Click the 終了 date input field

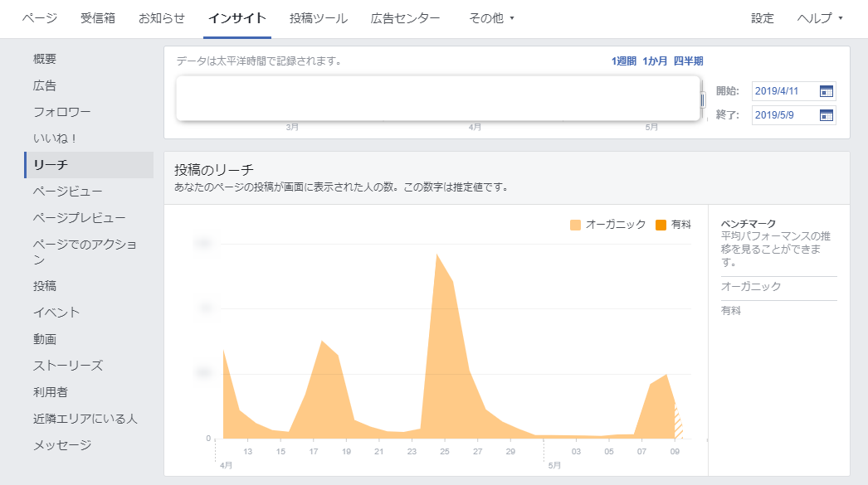pyautogui.click(x=783, y=115)
